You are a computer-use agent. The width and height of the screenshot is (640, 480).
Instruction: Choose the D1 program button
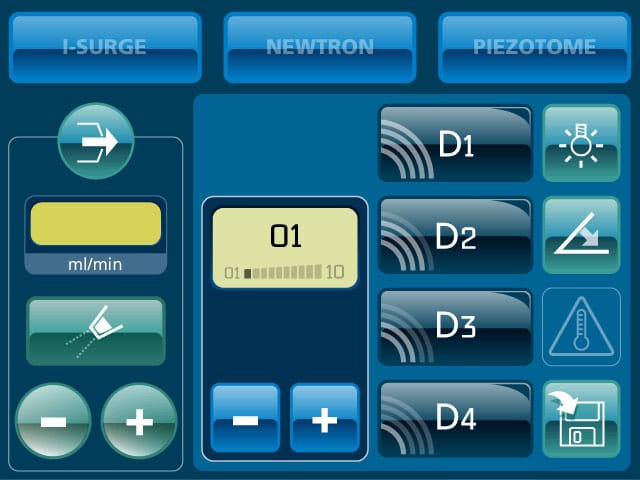point(456,144)
